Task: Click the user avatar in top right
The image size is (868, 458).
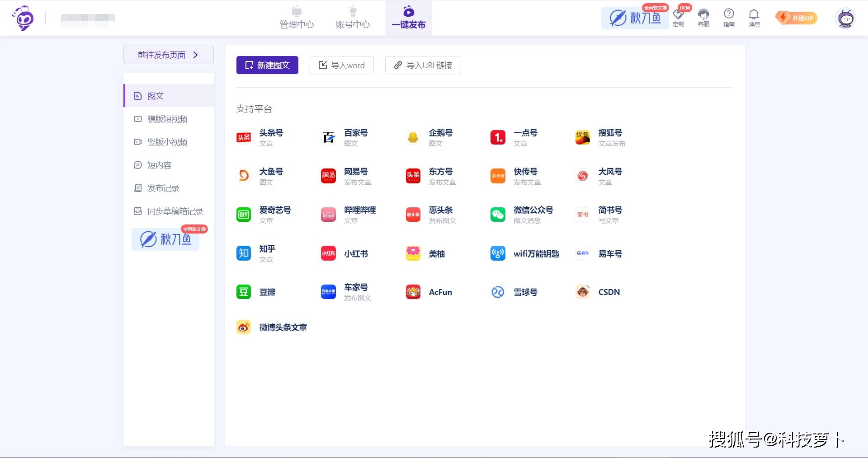Action: click(845, 19)
